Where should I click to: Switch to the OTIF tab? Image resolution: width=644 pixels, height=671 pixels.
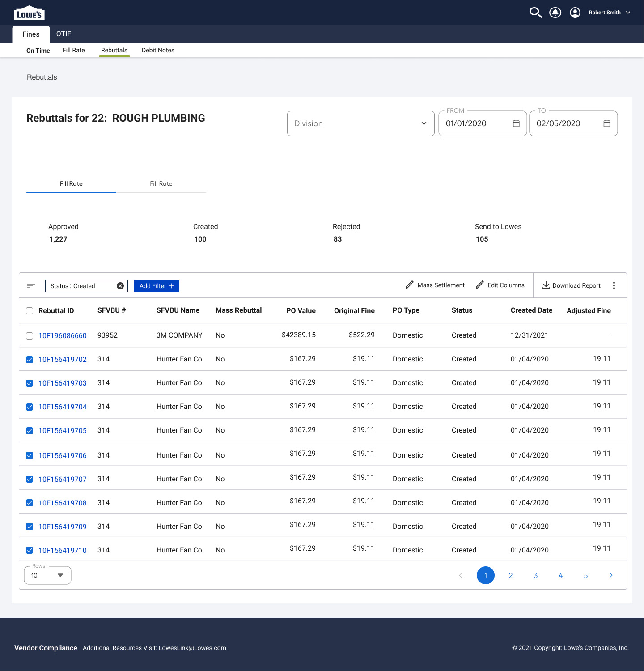tap(64, 34)
